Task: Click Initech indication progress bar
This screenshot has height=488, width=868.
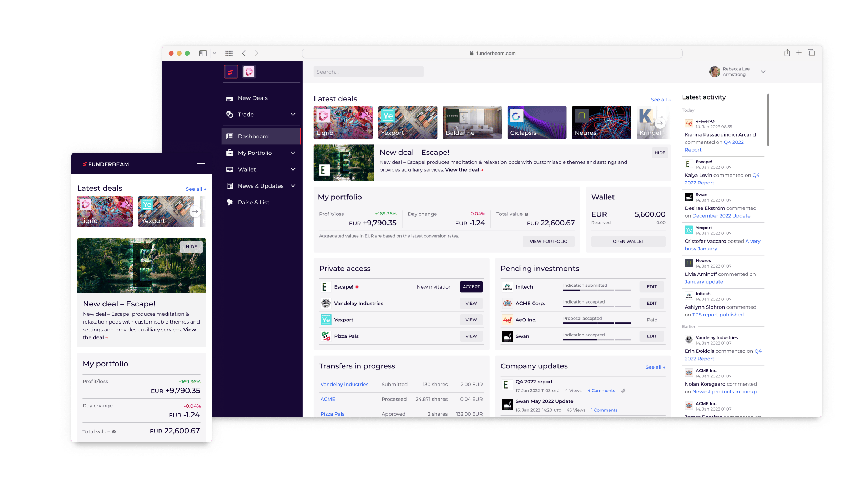Action: (597, 290)
